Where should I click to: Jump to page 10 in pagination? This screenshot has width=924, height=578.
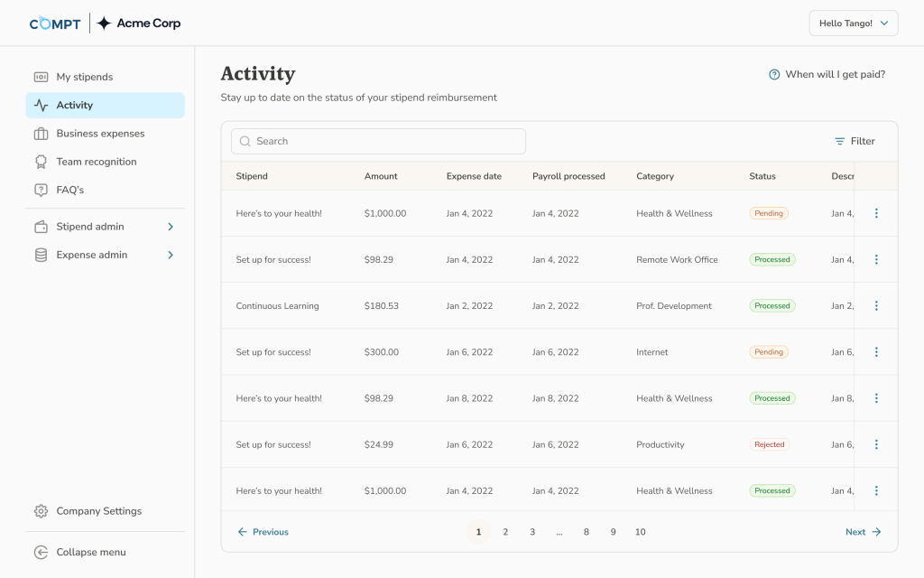[x=640, y=532]
